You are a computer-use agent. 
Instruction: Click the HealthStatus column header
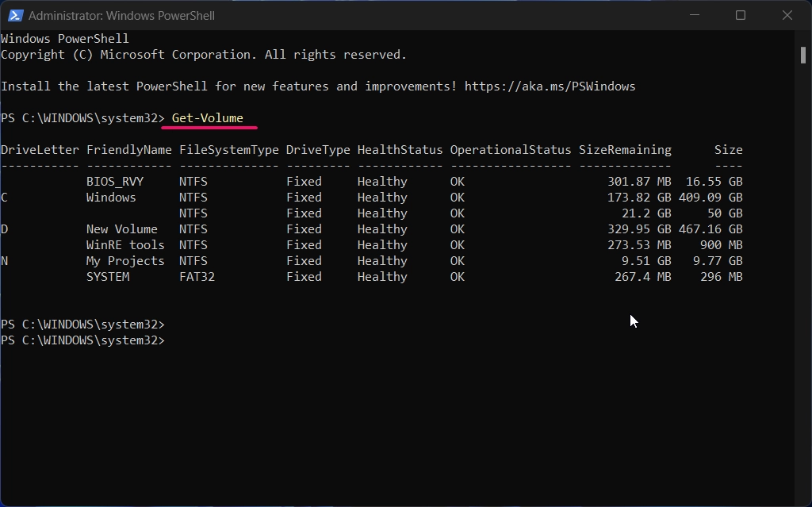click(400, 150)
